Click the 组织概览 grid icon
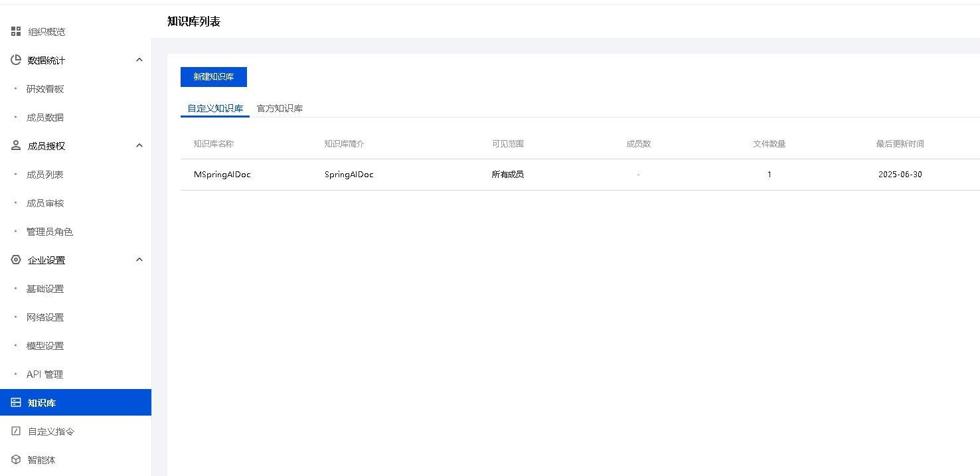Image resolution: width=980 pixels, height=476 pixels. point(16,31)
